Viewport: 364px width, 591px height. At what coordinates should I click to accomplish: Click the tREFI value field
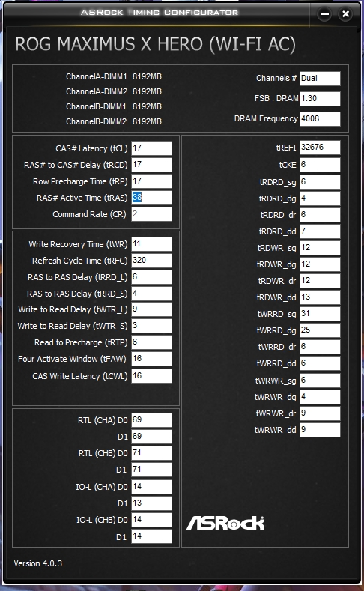tap(320, 148)
